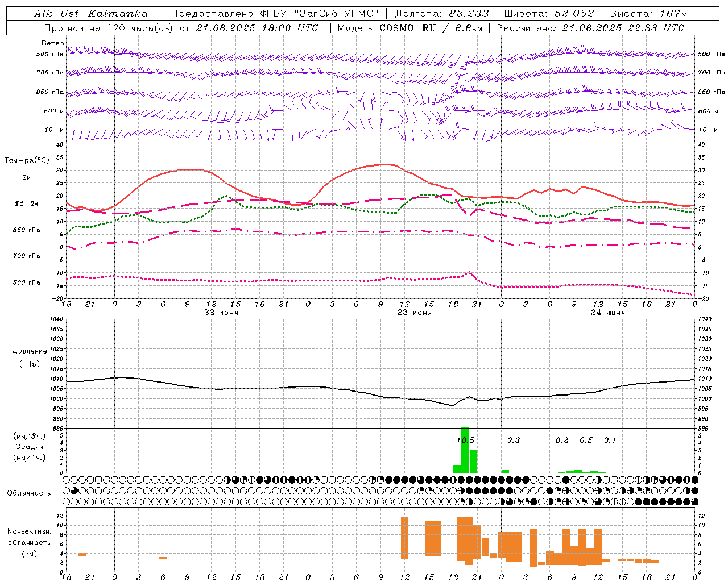This screenshot has width=728, height=582.
Task: Click the 10.5 precipitation value
Action: point(465,440)
